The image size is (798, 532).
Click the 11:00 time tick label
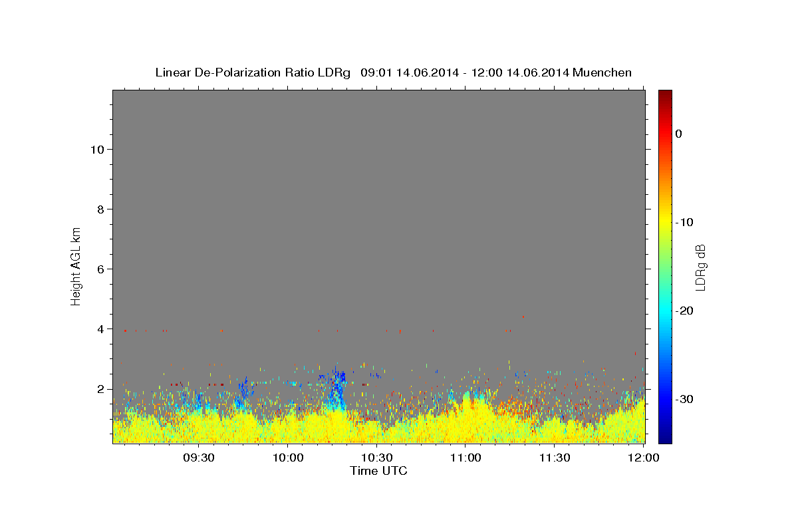pos(465,458)
